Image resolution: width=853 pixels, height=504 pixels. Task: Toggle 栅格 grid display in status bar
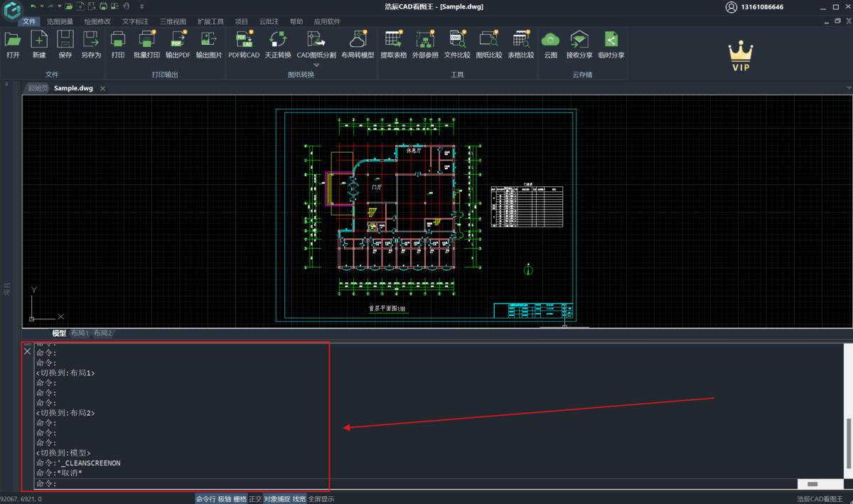(240, 499)
